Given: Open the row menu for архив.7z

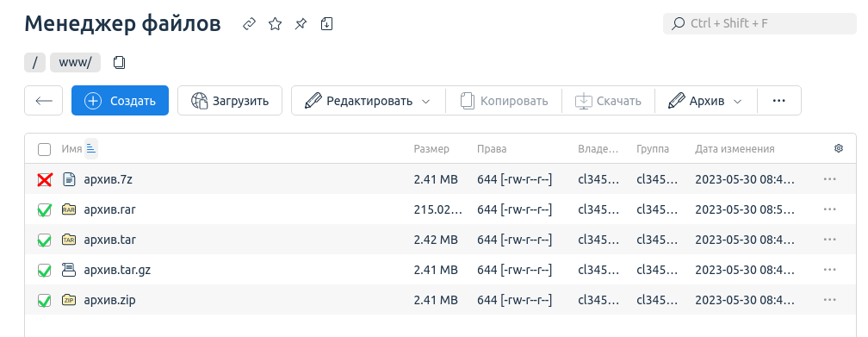Looking at the screenshot, I should pyautogui.click(x=830, y=179).
